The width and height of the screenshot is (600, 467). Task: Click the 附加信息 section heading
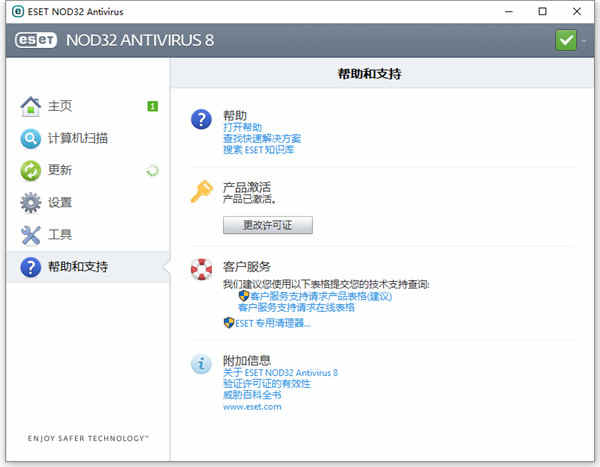click(247, 360)
